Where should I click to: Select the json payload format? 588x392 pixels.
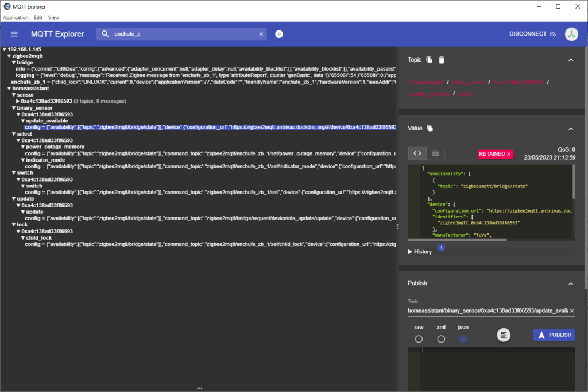click(x=463, y=339)
